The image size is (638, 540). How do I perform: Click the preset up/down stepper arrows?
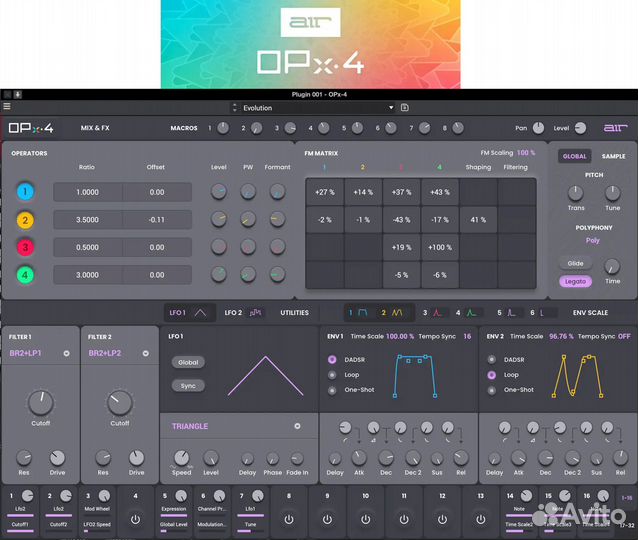(x=234, y=107)
